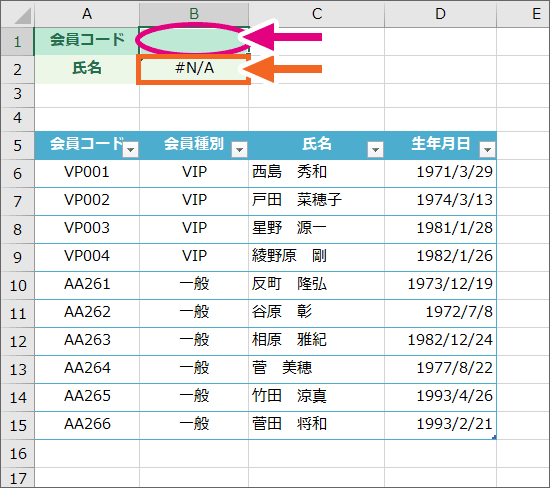Select cell containing AA261
Image resolution: width=550 pixels, height=488 pixels.
[x=87, y=285]
